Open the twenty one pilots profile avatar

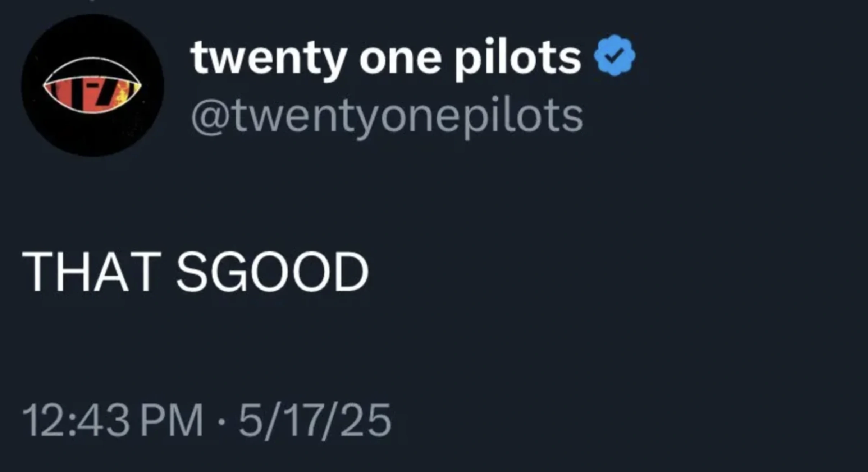[x=93, y=85]
